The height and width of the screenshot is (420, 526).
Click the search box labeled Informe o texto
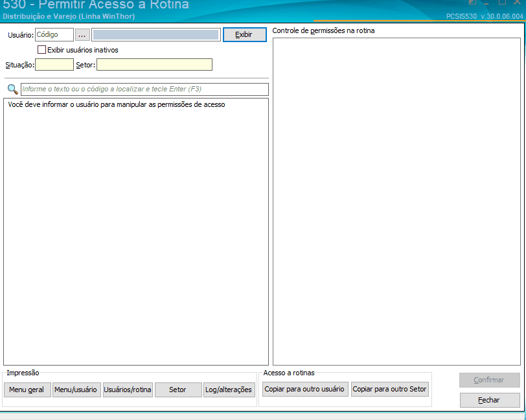coord(144,89)
